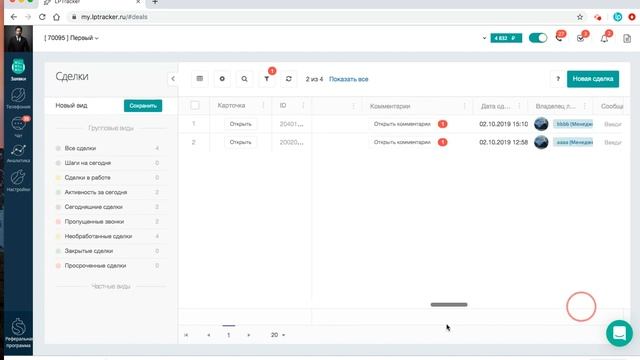Viewport: 640px width, 360px height.
Task: Go back in browser history
Action: (14, 17)
